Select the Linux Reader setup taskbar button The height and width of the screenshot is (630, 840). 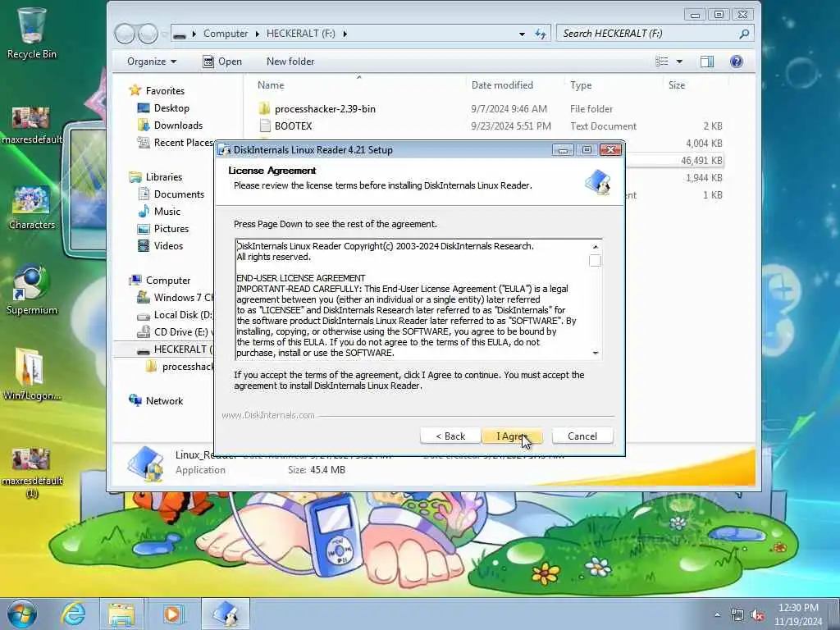coord(226,614)
